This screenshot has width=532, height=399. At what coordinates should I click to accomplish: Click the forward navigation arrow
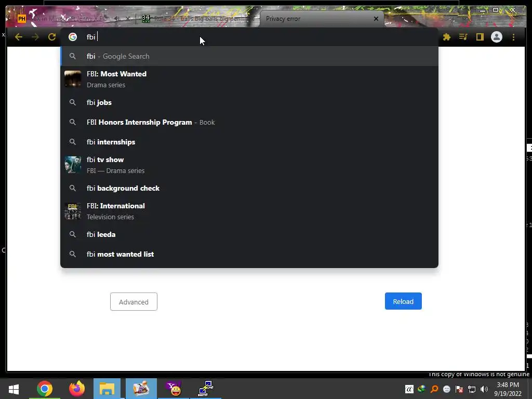click(35, 37)
